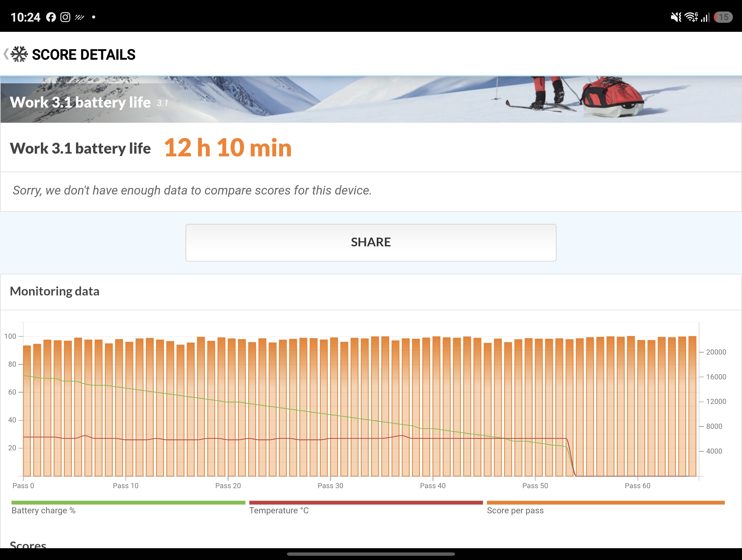Tap the muted sound icon in status bar
This screenshot has width=742, height=560.
676,17
